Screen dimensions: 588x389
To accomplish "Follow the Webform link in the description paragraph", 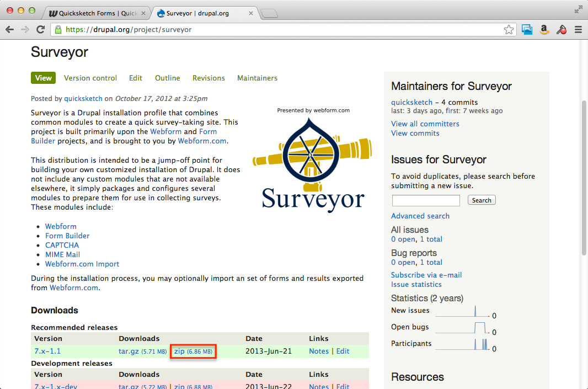I will 165,132.
